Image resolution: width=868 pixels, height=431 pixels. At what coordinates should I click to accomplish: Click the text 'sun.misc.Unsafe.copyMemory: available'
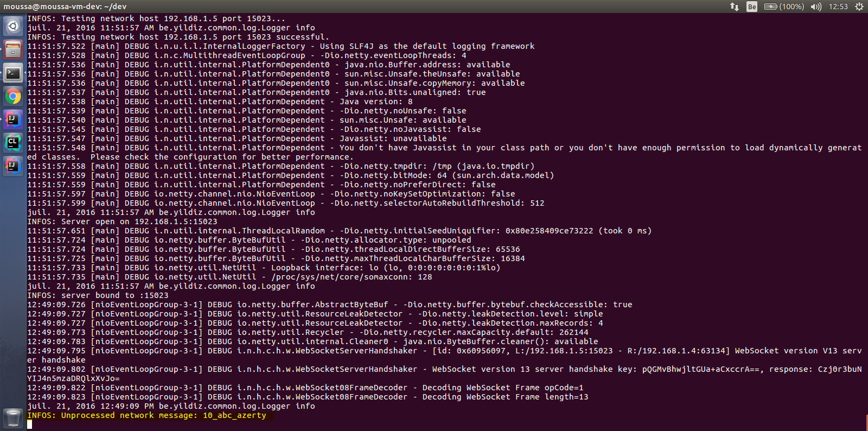pyautogui.click(x=435, y=83)
